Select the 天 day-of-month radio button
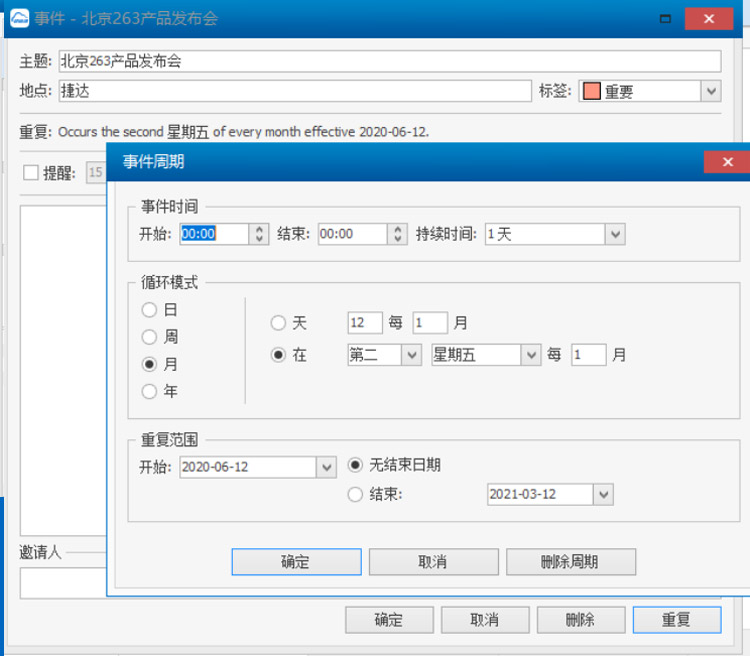 point(279,323)
